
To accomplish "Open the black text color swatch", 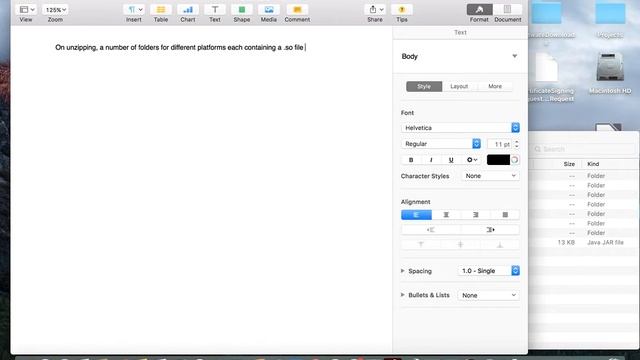I will [498, 160].
